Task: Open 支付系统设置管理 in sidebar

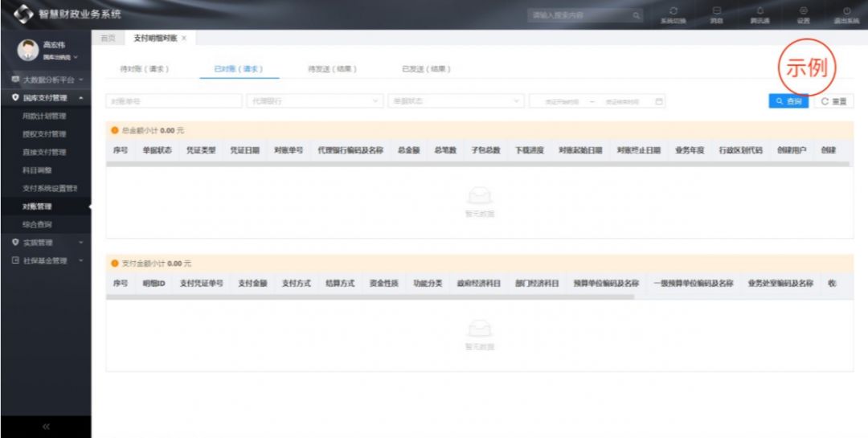Action: (50, 188)
